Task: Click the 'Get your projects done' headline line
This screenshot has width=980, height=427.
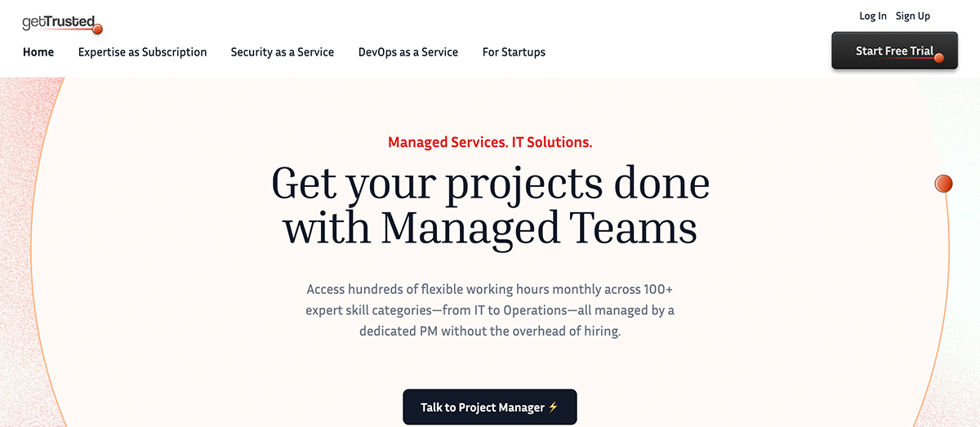Action: click(490, 184)
